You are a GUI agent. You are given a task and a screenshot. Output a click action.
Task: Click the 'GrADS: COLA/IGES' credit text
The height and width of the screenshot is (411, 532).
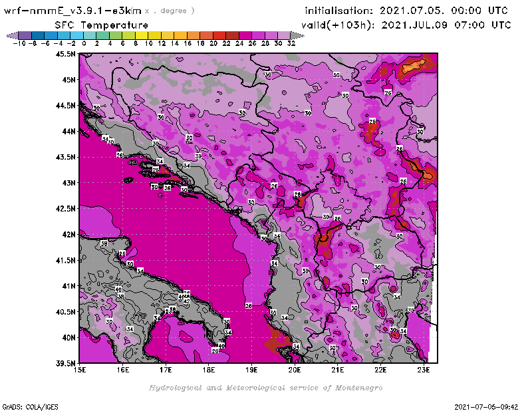(31, 407)
